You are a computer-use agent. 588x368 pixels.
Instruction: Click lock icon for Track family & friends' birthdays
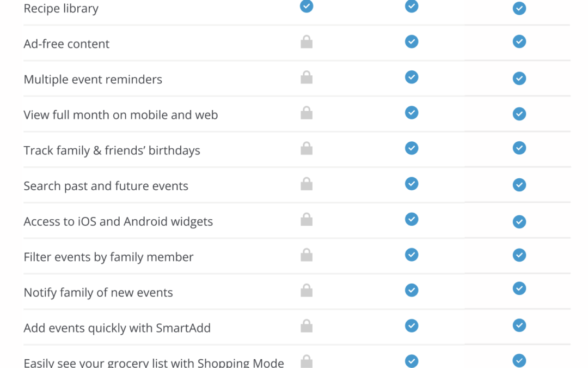coord(307,148)
